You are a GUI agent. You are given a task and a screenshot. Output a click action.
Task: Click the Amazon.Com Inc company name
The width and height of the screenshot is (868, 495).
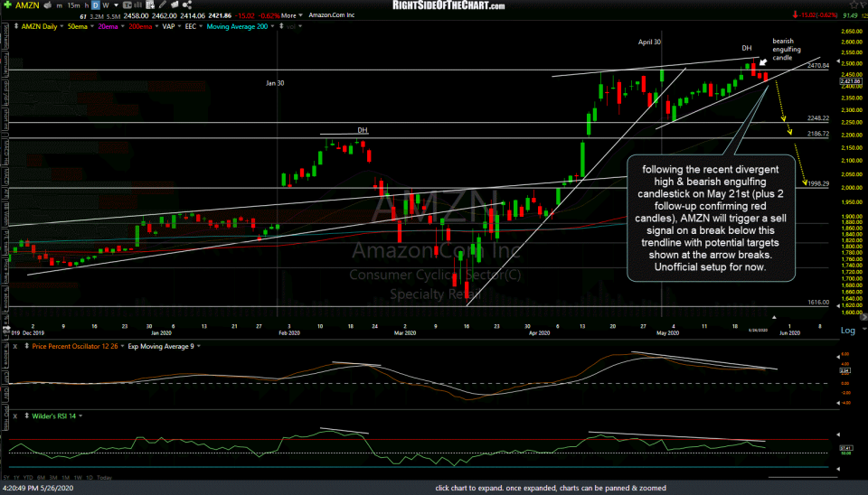331,15
